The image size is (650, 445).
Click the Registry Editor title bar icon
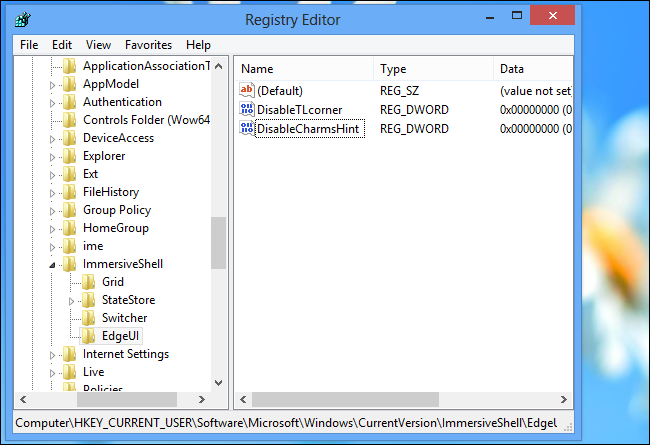pyautogui.click(x=23, y=19)
